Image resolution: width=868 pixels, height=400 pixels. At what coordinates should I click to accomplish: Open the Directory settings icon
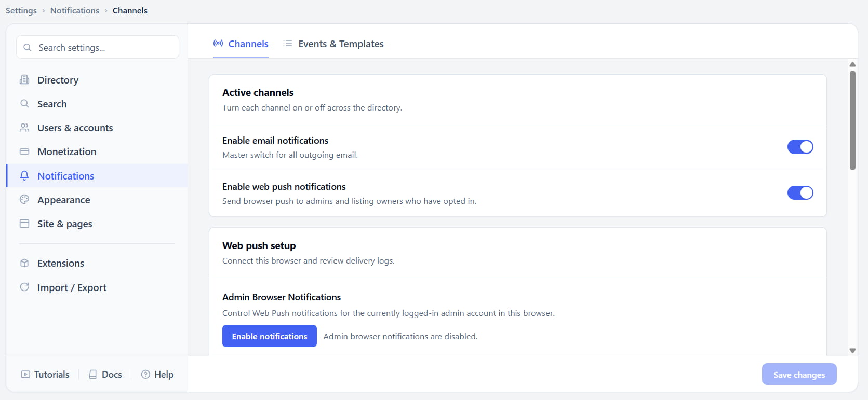click(x=24, y=79)
